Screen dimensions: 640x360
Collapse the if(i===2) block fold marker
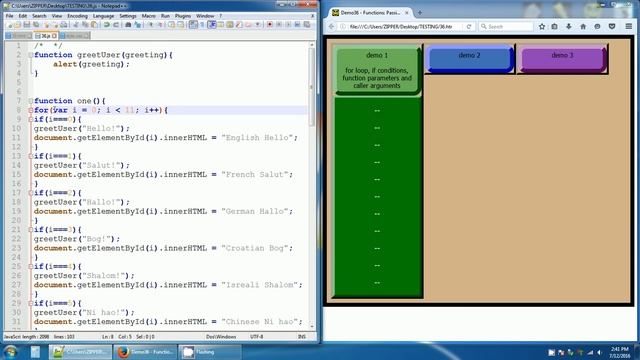[x=31, y=193]
